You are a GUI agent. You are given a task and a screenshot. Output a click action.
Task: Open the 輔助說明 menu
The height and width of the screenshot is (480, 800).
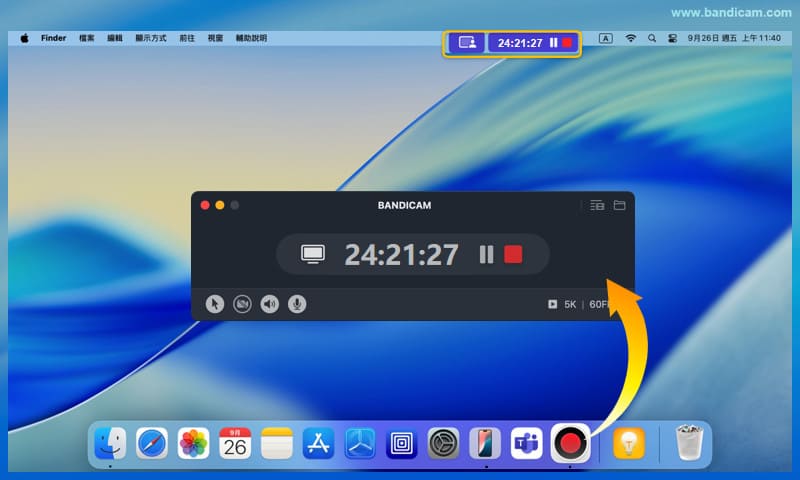click(x=252, y=38)
